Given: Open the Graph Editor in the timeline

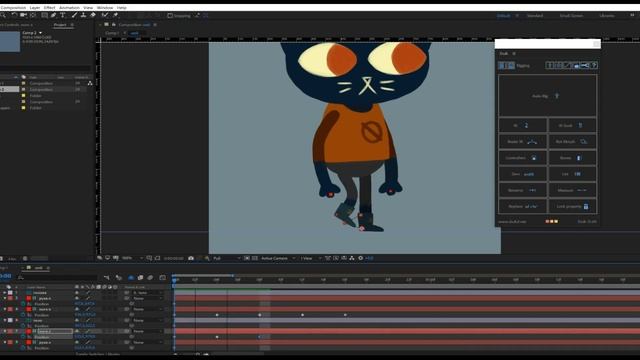Looking at the screenshot, I should pyautogui.click(x=162, y=278).
